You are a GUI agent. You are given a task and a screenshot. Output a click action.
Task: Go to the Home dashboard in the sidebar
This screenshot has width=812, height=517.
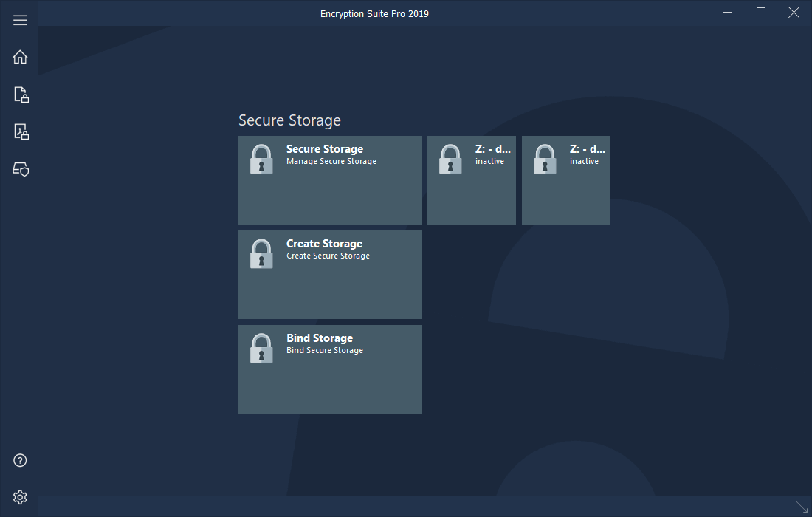coord(20,57)
